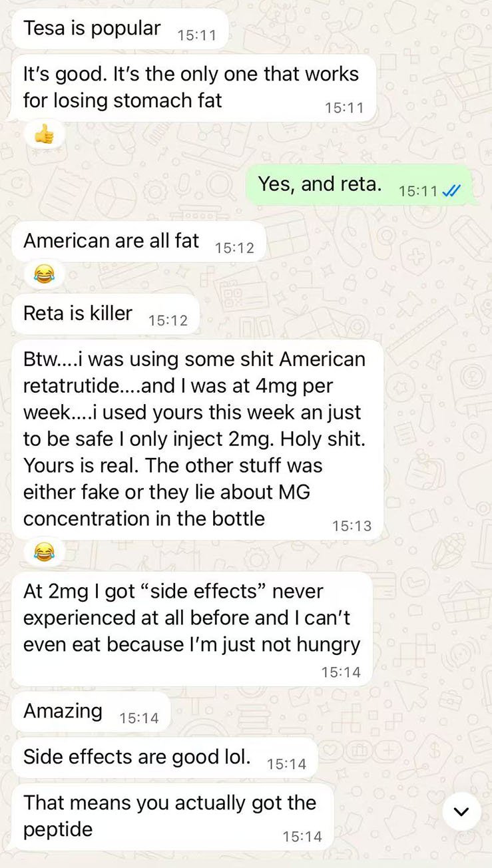Select the "Amazing" message bubble
This screenshot has height=868, width=492.
point(91,712)
